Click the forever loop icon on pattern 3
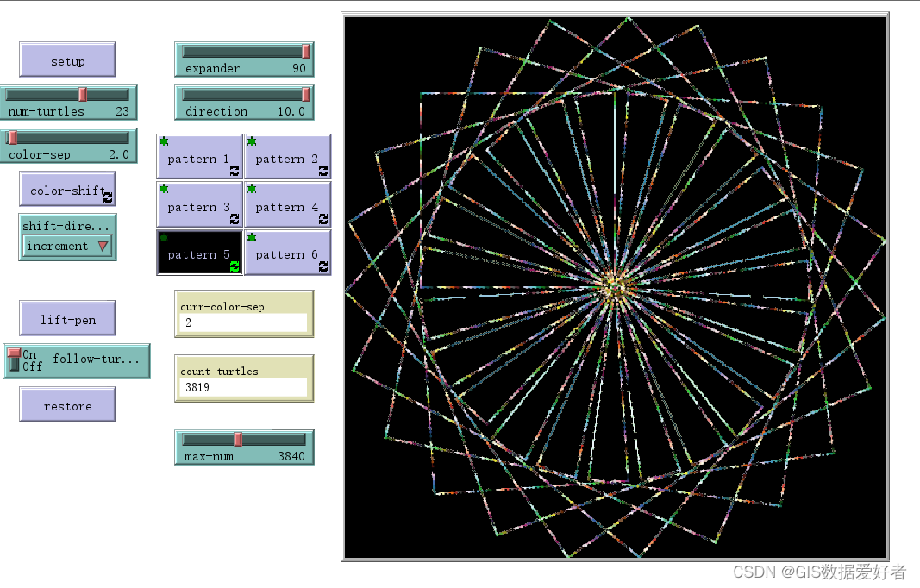This screenshot has height=588, width=920. [235, 219]
